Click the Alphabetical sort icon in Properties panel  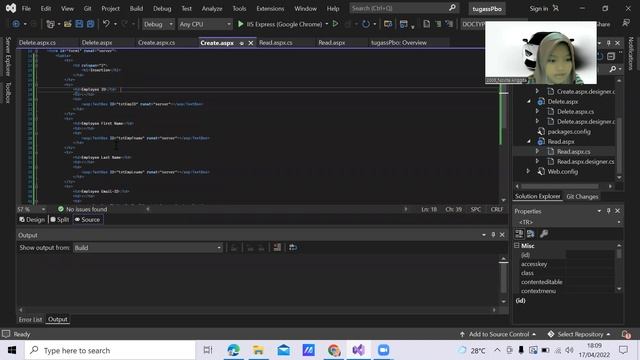tap(531, 233)
